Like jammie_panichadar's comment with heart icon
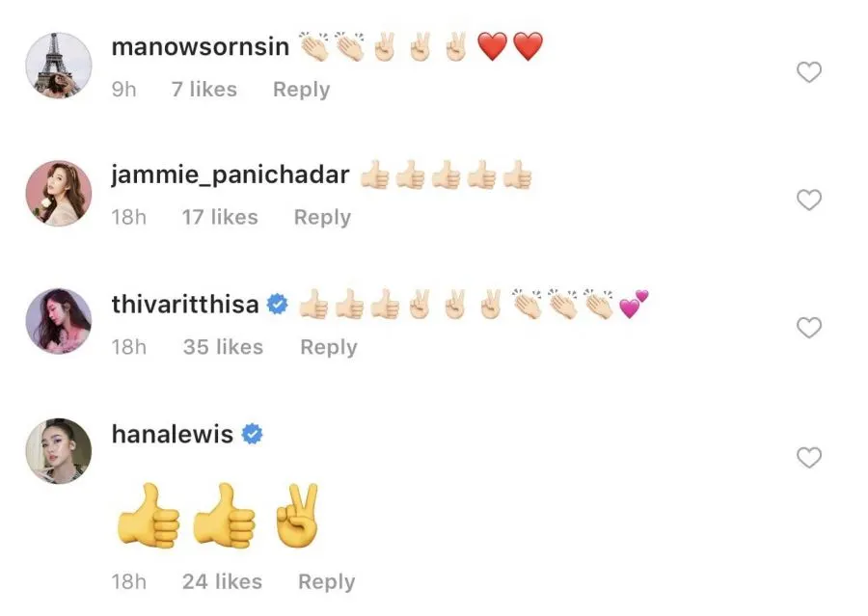The width and height of the screenshot is (868, 616). [809, 200]
